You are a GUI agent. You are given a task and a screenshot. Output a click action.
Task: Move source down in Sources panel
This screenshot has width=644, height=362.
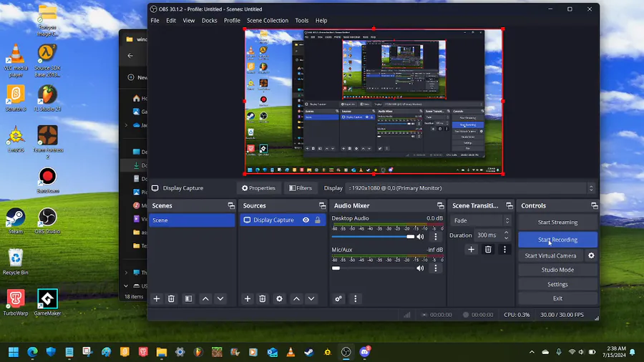[x=311, y=299]
